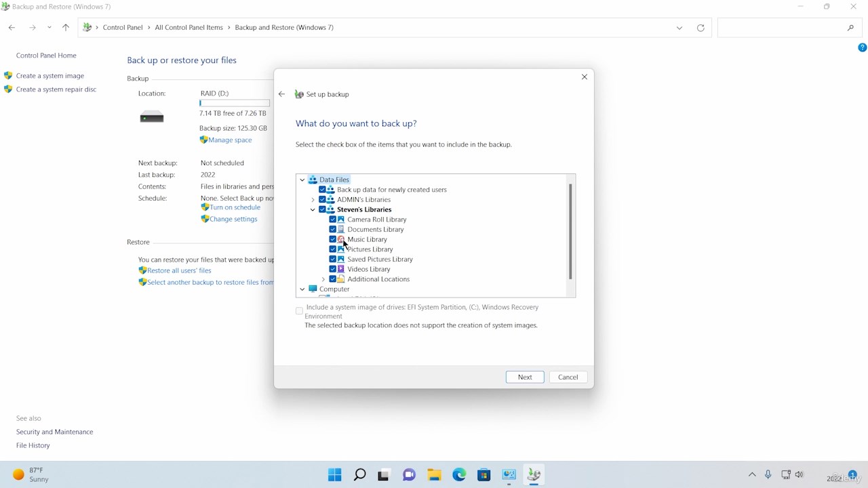Screen dimensions: 868x488
Task: Collapse the Steven's Libraries node
Action: [313, 209]
